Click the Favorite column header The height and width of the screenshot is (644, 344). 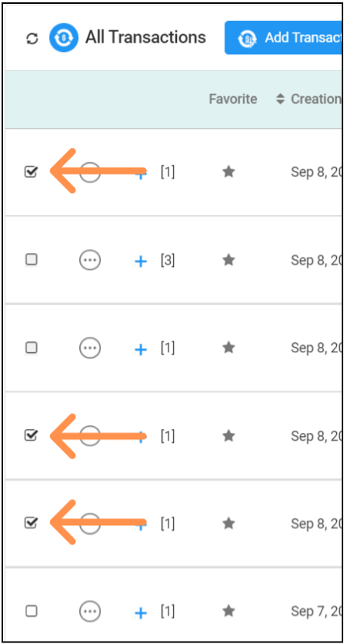coord(233,99)
